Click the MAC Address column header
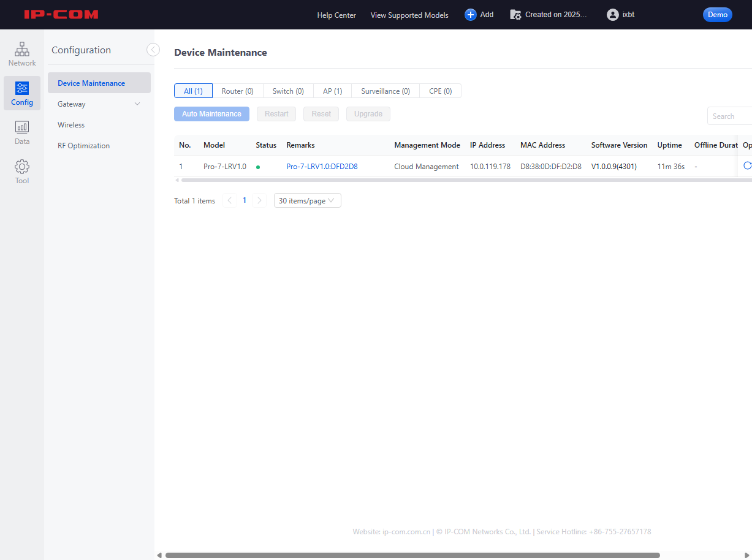Image resolution: width=752 pixels, height=560 pixels. pyautogui.click(x=543, y=145)
